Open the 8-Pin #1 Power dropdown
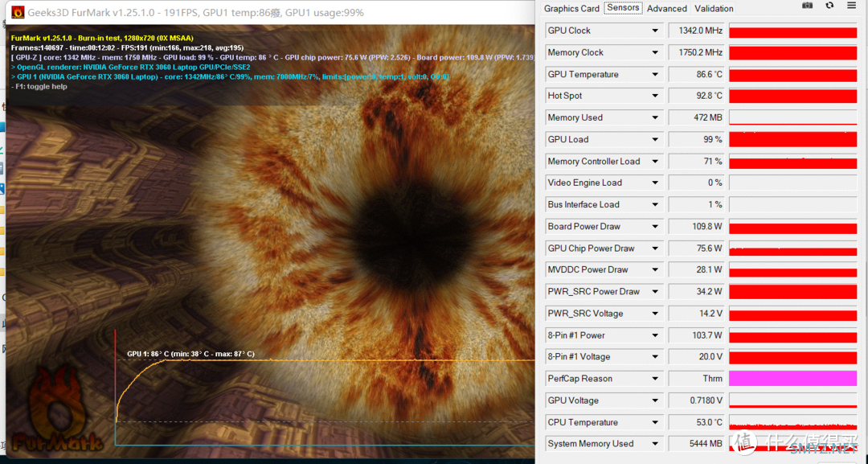This screenshot has width=868, height=464. [655, 335]
